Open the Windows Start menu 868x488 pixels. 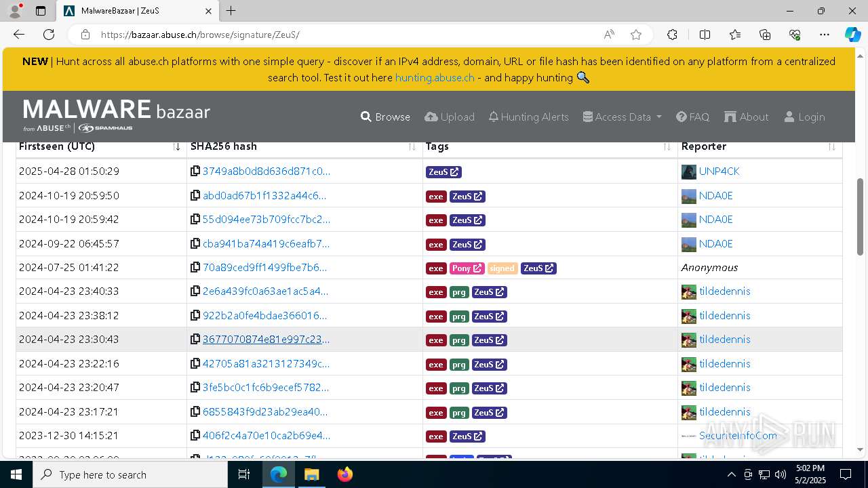point(16,474)
